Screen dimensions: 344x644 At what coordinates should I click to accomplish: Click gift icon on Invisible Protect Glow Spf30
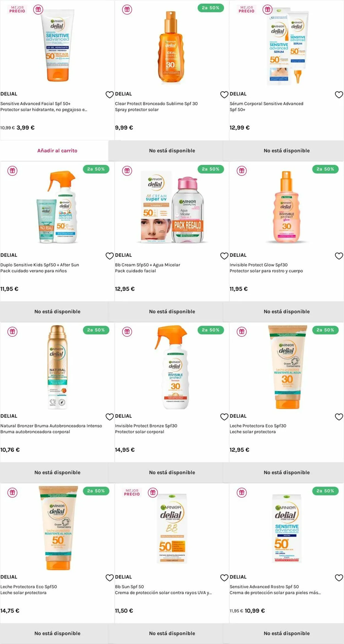(x=242, y=171)
